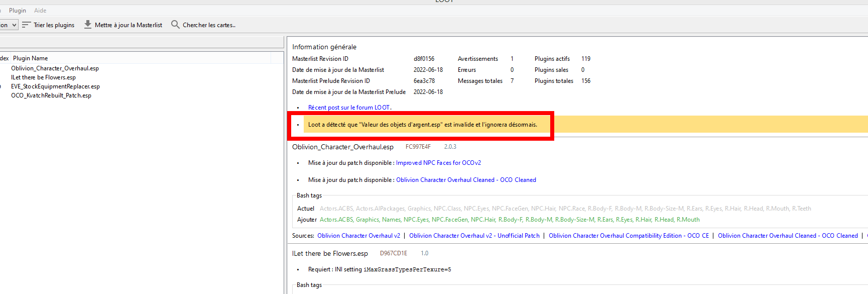Open the Récent post sur le forum LOOT link
The width and height of the screenshot is (868, 294).
(x=349, y=108)
